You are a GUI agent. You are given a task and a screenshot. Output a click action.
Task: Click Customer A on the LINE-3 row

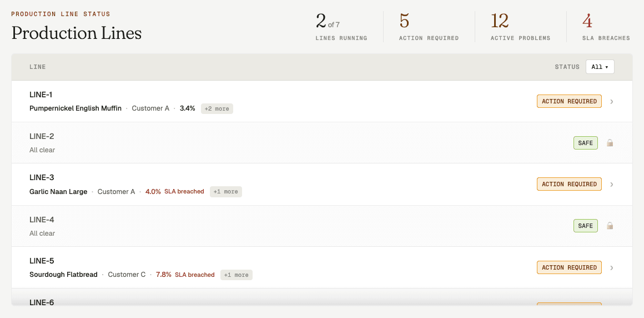[116, 192]
